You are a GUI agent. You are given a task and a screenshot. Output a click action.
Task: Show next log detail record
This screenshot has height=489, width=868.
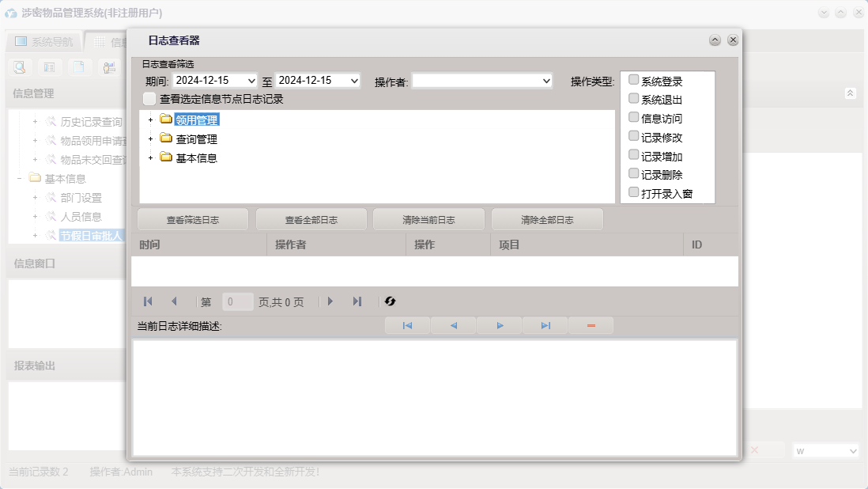[x=500, y=326]
